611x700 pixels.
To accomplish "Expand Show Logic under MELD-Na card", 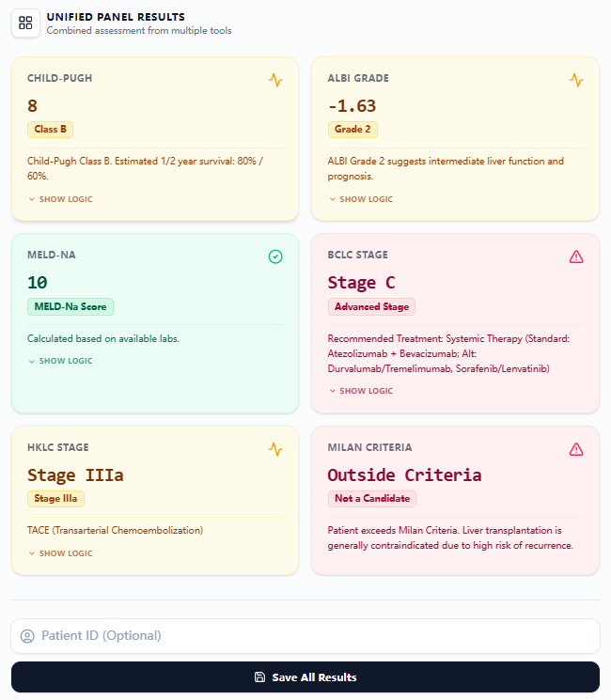I will click(x=61, y=361).
